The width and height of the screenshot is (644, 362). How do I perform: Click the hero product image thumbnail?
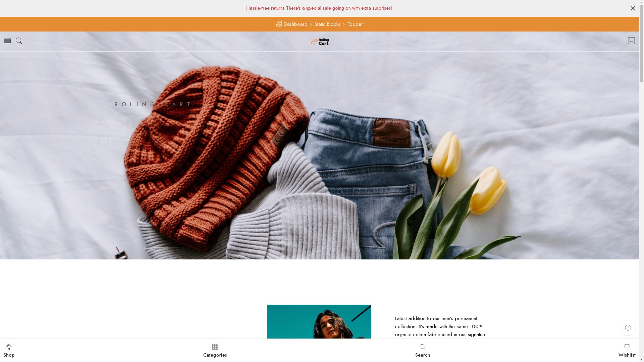[319, 321]
